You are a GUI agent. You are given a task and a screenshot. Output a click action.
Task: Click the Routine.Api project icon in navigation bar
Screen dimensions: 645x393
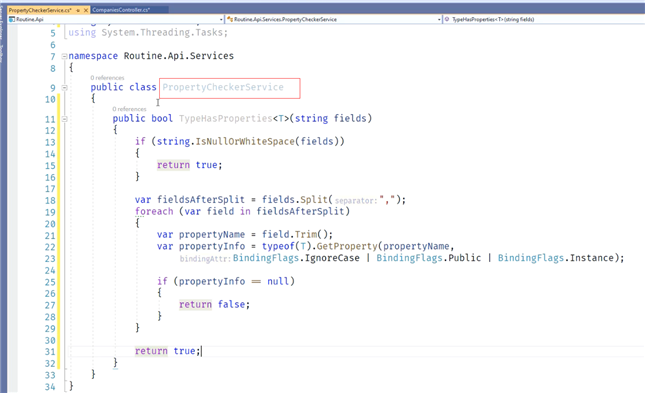click(x=12, y=19)
